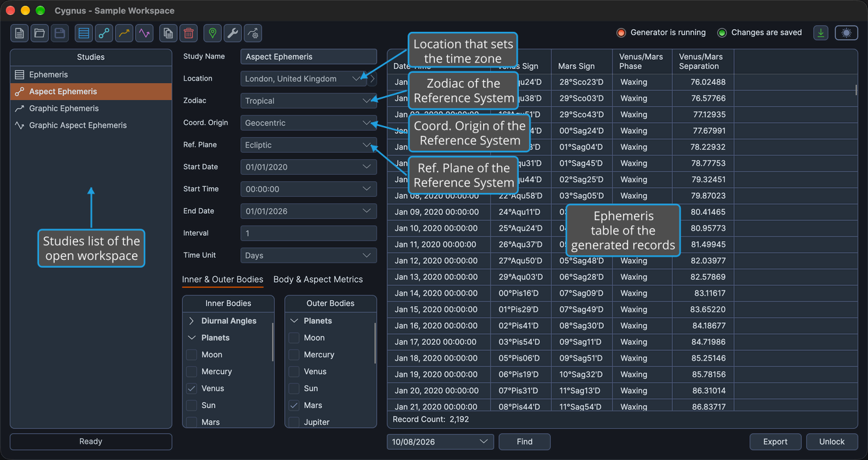This screenshot has width=868, height=460.
Task: Select Aspect Ephemeris in Studies list
Action: pyautogui.click(x=91, y=92)
